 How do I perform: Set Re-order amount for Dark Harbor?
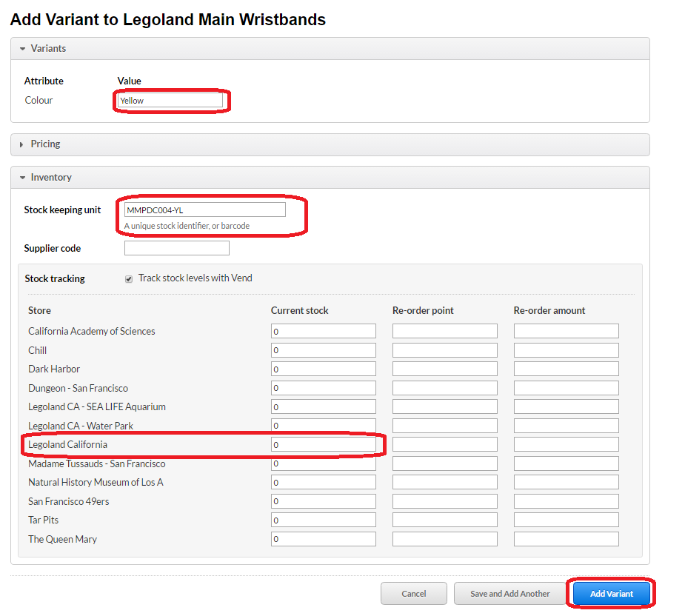567,369
